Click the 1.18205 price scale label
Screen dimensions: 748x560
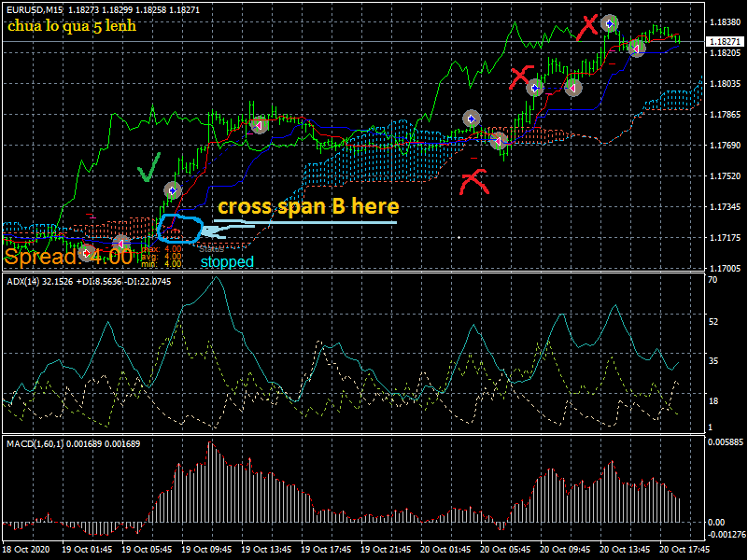point(725,53)
